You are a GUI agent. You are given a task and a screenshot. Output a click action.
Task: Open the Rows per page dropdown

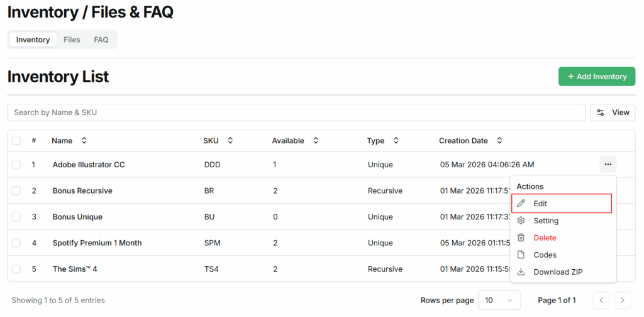coord(499,301)
